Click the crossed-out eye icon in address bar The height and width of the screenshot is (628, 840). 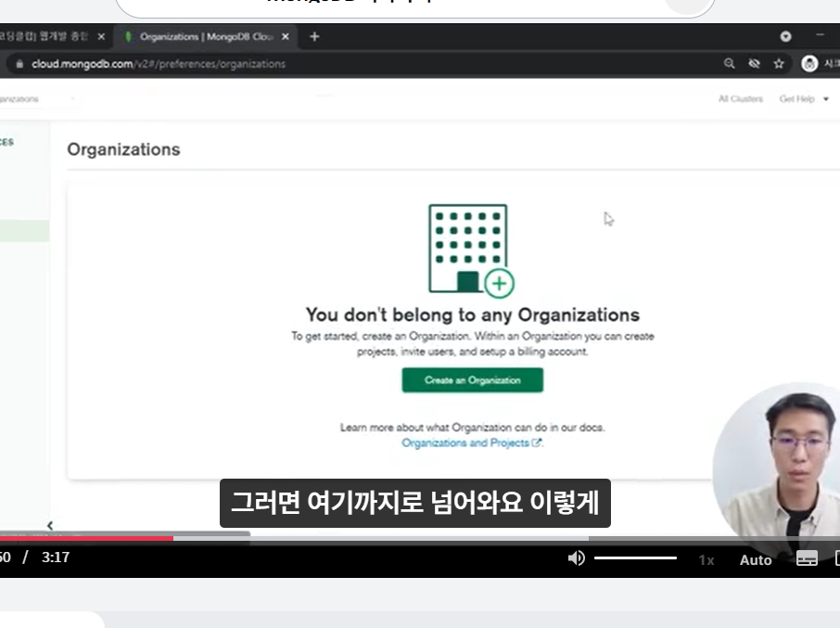pos(755,64)
